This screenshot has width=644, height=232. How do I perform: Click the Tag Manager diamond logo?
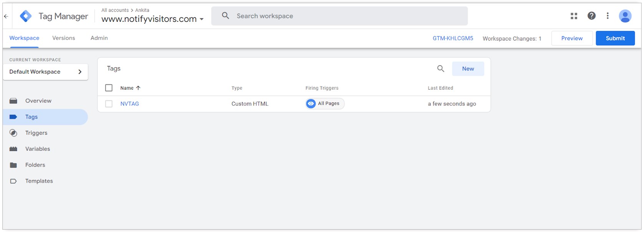coord(26,16)
